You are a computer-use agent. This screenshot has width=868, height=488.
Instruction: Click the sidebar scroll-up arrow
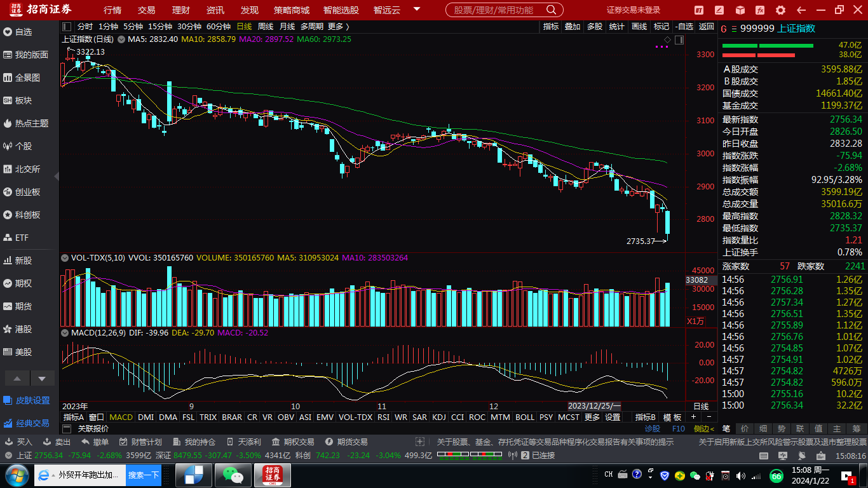click(17, 379)
